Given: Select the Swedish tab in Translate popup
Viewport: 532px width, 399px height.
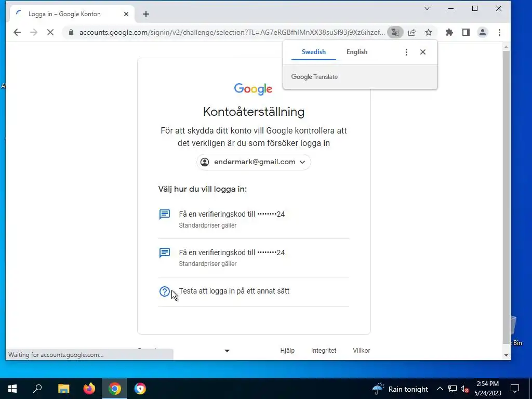Looking at the screenshot, I should (313, 52).
